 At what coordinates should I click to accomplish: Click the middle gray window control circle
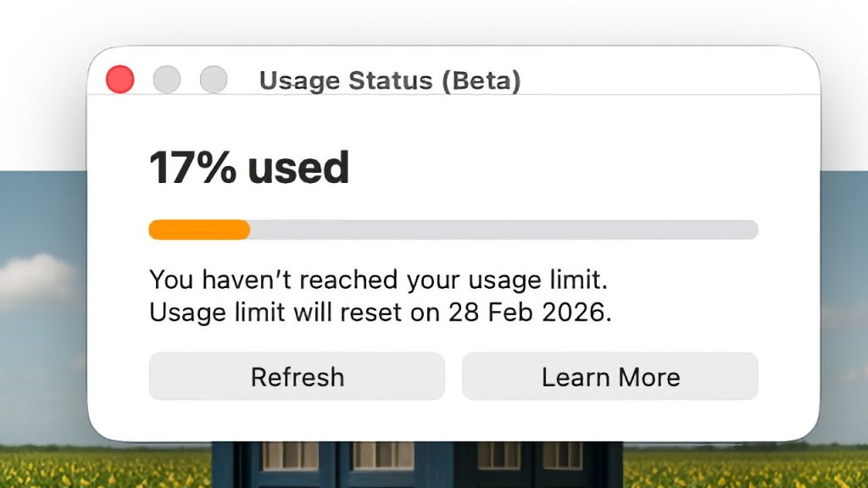tap(166, 79)
